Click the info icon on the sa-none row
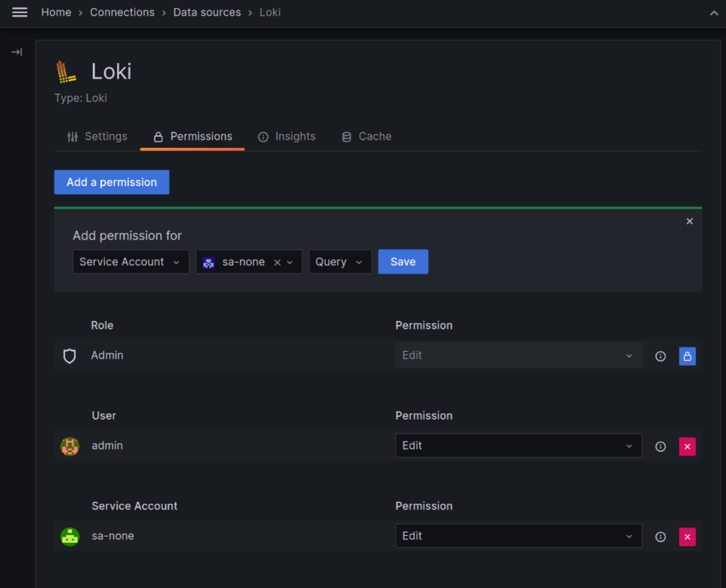 [660, 536]
